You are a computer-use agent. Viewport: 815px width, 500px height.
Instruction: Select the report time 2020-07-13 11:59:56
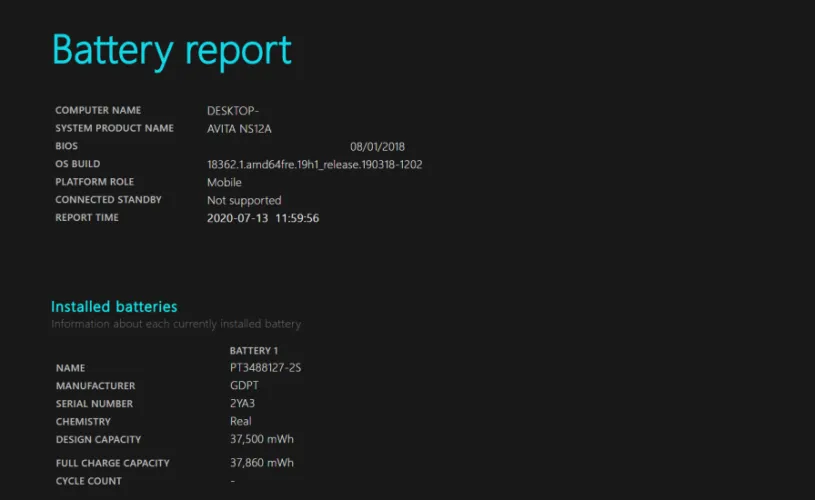point(263,218)
